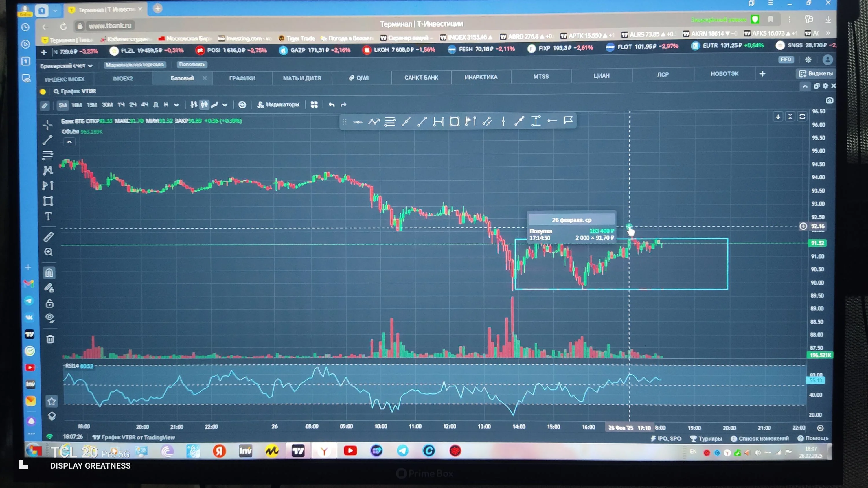
Task: Toggle hide all drawings eye icon
Action: coord(50,318)
